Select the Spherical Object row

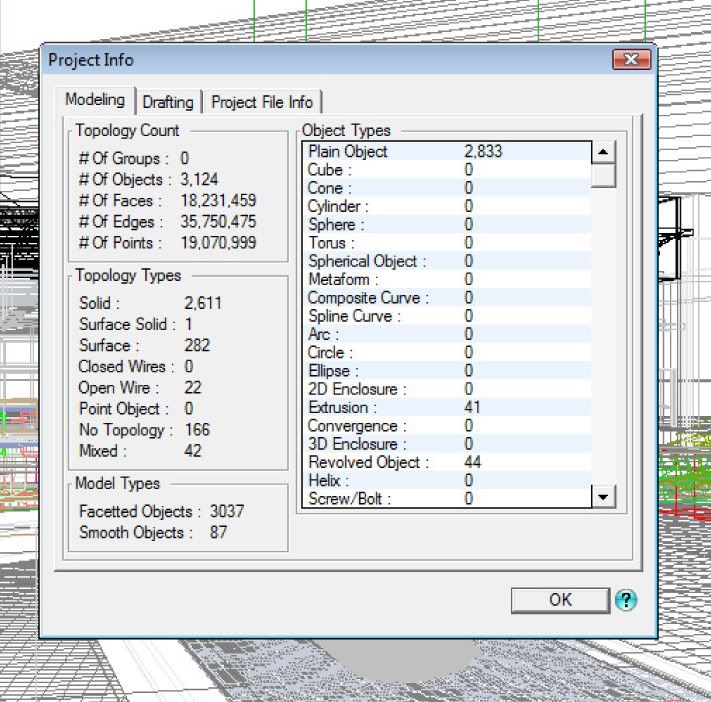[447, 261]
